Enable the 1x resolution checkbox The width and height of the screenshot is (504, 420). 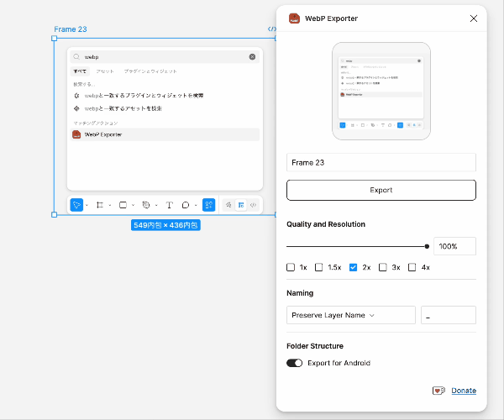tap(291, 267)
